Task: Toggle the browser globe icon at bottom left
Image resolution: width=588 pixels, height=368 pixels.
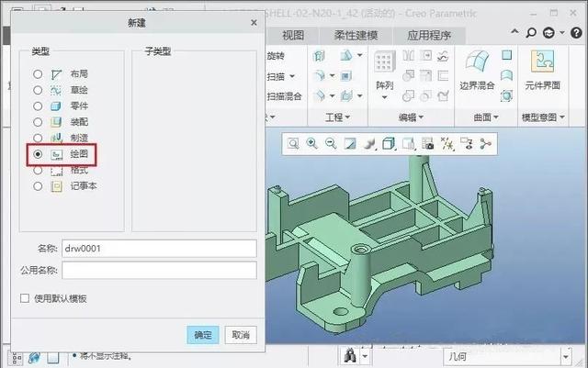Action: pyautogui.click(x=35, y=358)
